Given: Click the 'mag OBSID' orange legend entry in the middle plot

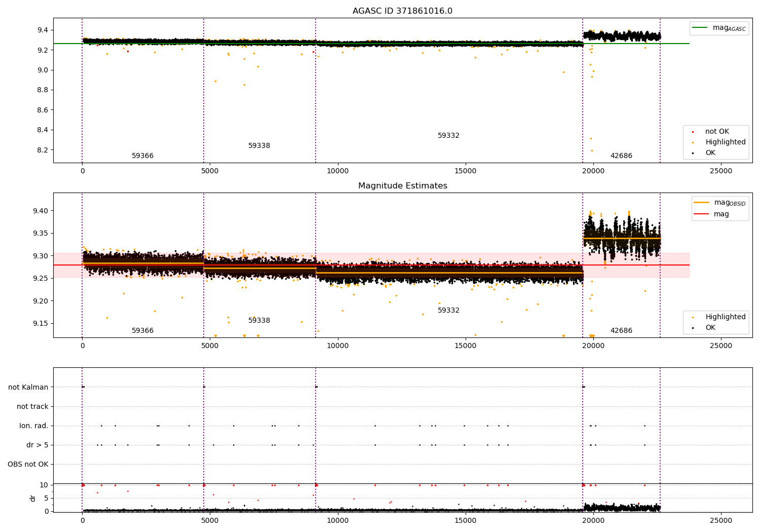Looking at the screenshot, I should click(x=720, y=203).
